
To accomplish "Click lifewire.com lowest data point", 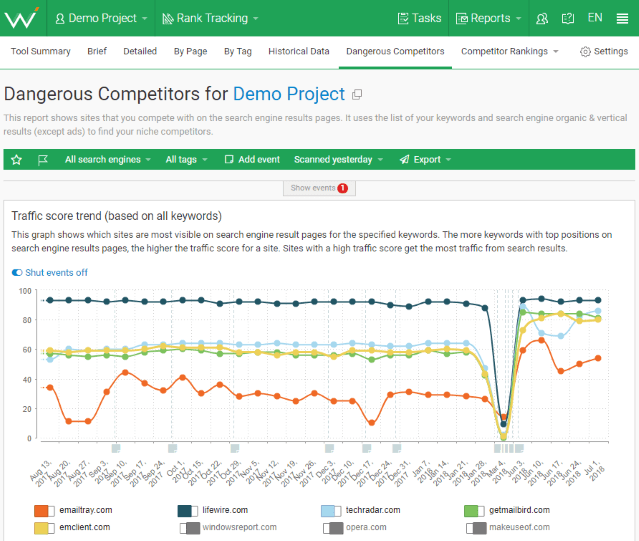I will click(503, 424).
